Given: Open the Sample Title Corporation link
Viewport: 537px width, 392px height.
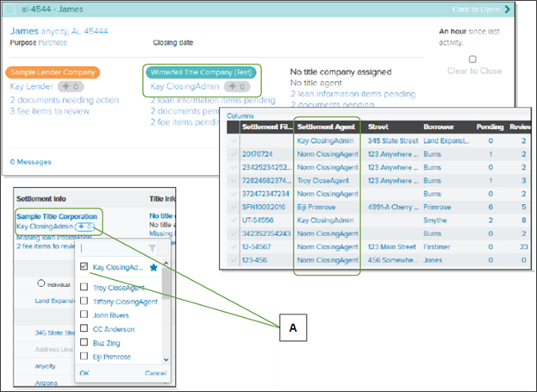Looking at the screenshot, I should (x=57, y=216).
